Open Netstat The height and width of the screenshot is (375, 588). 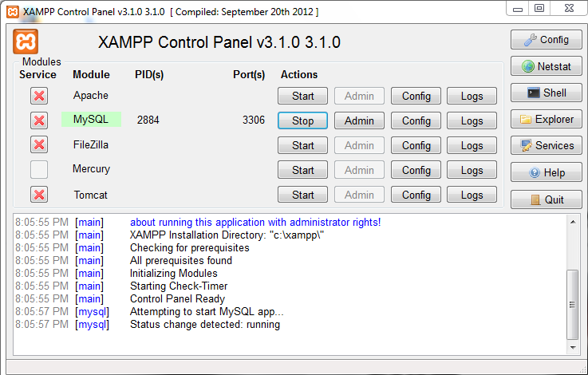pyautogui.click(x=546, y=66)
